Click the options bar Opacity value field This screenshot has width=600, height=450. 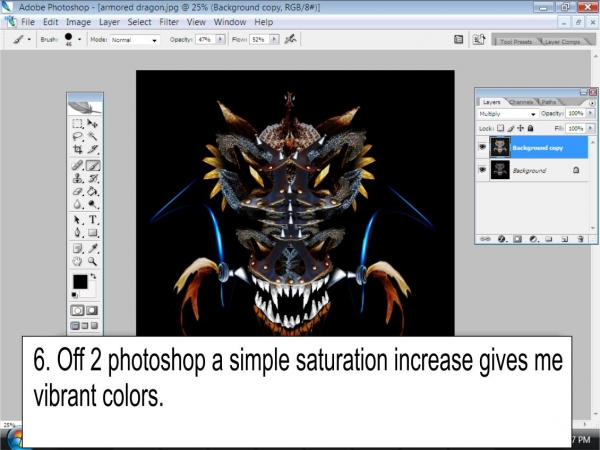205,39
